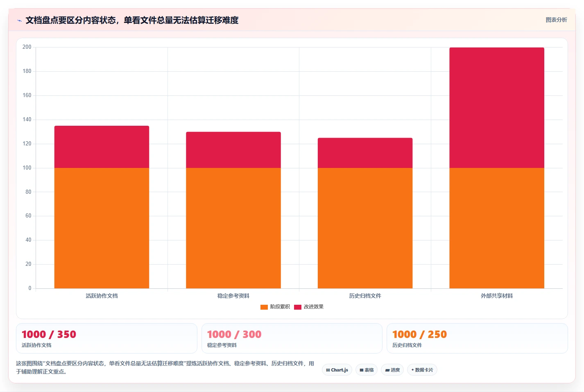Screen dimensions: 584x392
Task: Click the chart title 文档盘点要区分内容状态
Action: point(132,20)
